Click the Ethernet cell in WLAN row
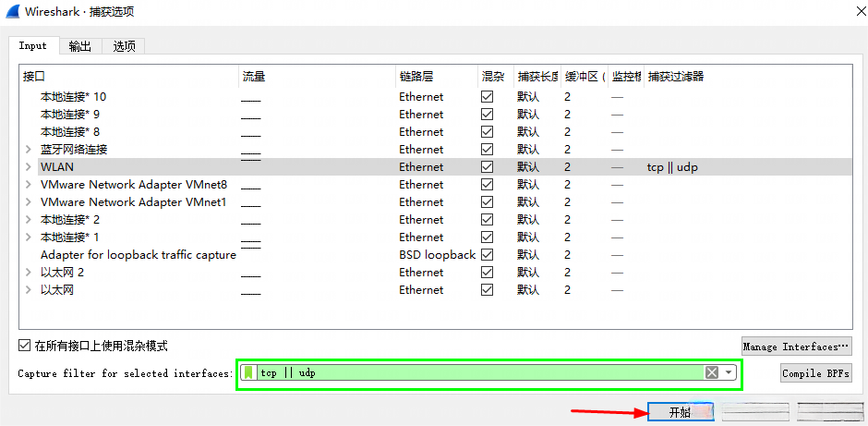The image size is (868, 426). click(x=421, y=167)
